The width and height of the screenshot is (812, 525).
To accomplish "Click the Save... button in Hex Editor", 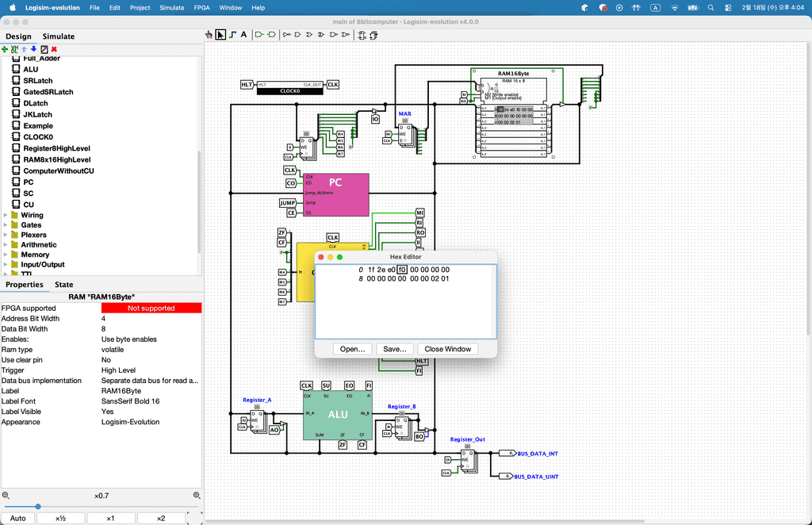I will pyautogui.click(x=394, y=349).
